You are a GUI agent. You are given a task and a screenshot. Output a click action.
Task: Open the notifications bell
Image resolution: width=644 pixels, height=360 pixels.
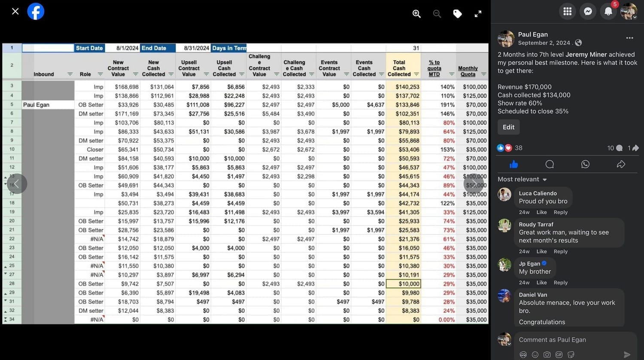pos(608,12)
